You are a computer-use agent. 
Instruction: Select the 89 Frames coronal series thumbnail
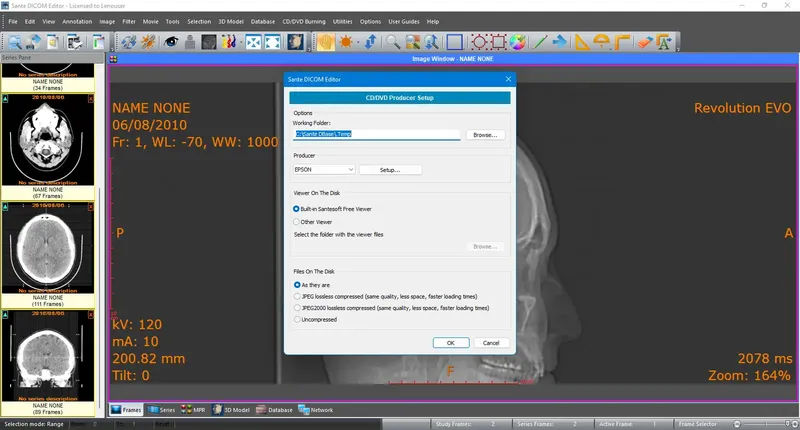48,363
